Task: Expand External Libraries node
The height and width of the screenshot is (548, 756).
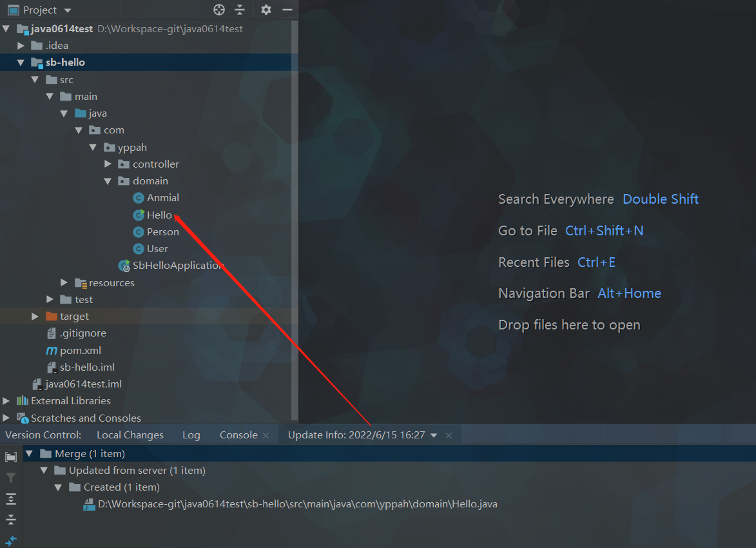Action: pyautogui.click(x=6, y=401)
